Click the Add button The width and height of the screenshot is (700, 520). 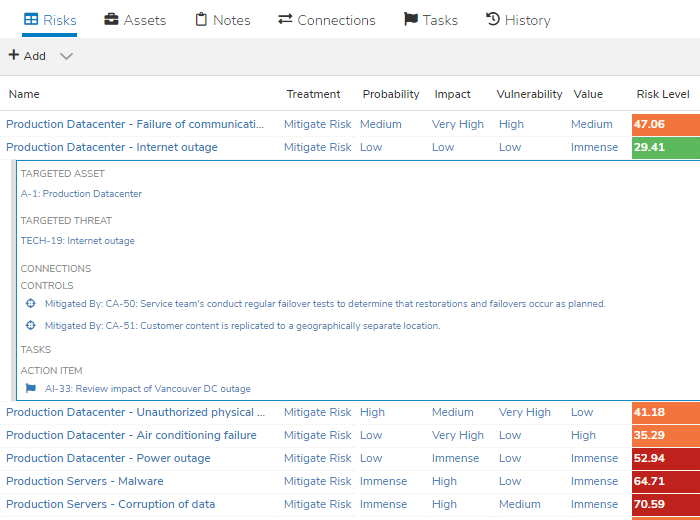(x=27, y=56)
